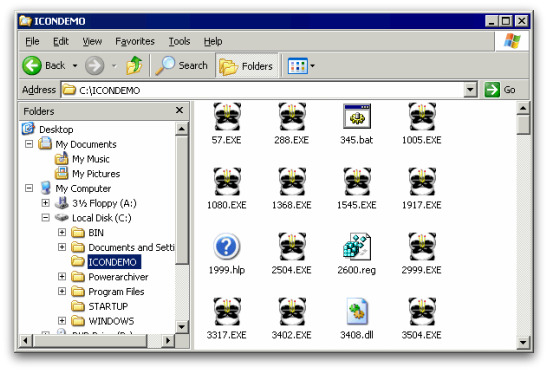Expand the Powerarchiver folder node
Viewport: 548px width, 371px height.
click(x=62, y=277)
